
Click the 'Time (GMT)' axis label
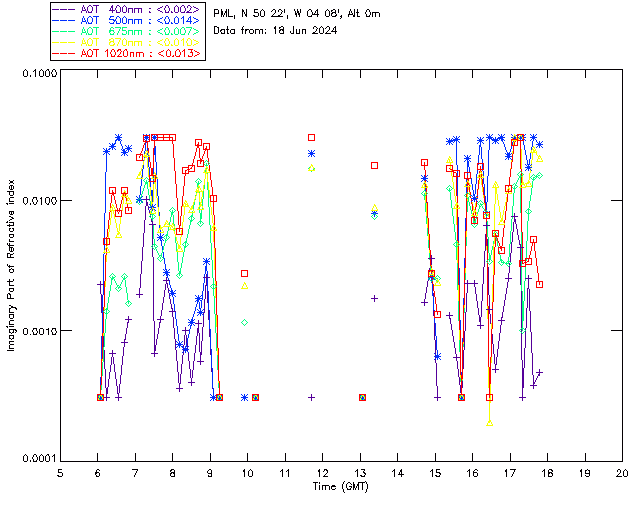341,487
